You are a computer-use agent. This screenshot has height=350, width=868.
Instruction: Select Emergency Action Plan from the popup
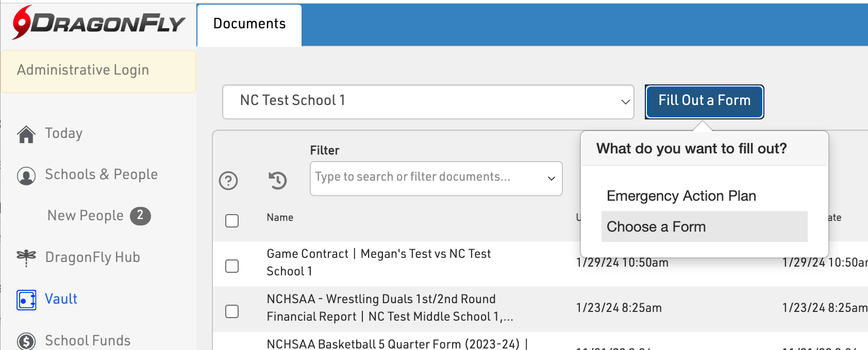tap(681, 196)
